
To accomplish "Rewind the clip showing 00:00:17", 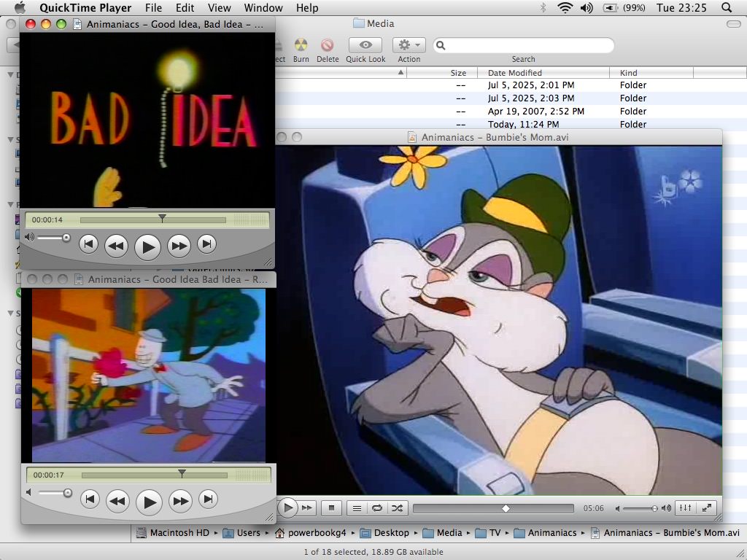I will [x=117, y=501].
